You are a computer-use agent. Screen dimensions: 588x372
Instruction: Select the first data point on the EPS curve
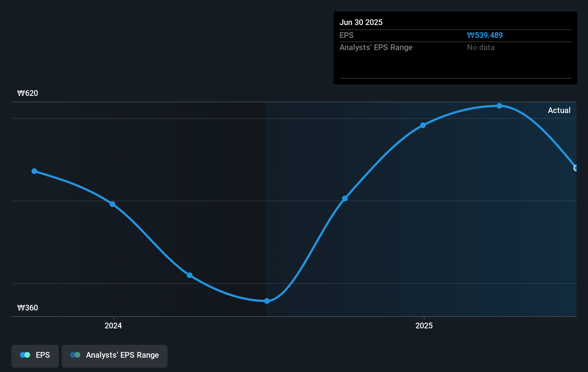pos(34,171)
